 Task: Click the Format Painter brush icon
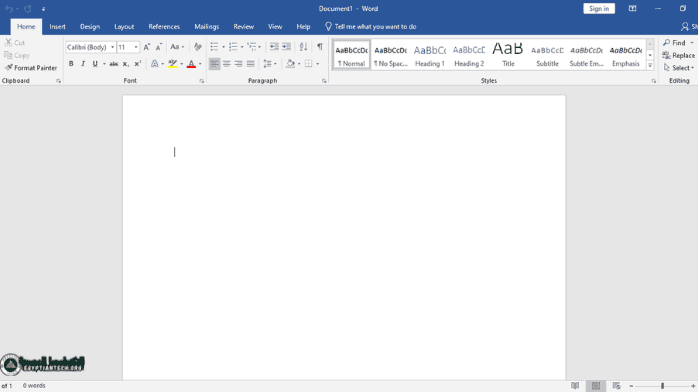[8, 68]
